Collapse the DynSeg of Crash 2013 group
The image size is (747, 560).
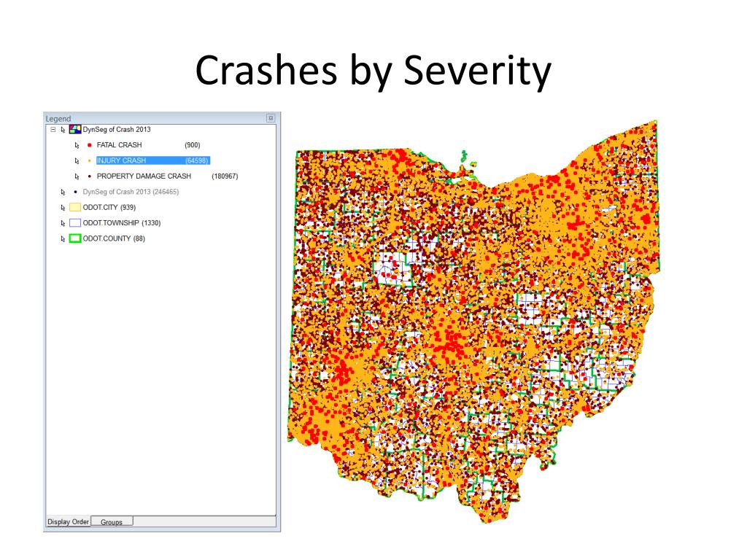tap(53, 130)
